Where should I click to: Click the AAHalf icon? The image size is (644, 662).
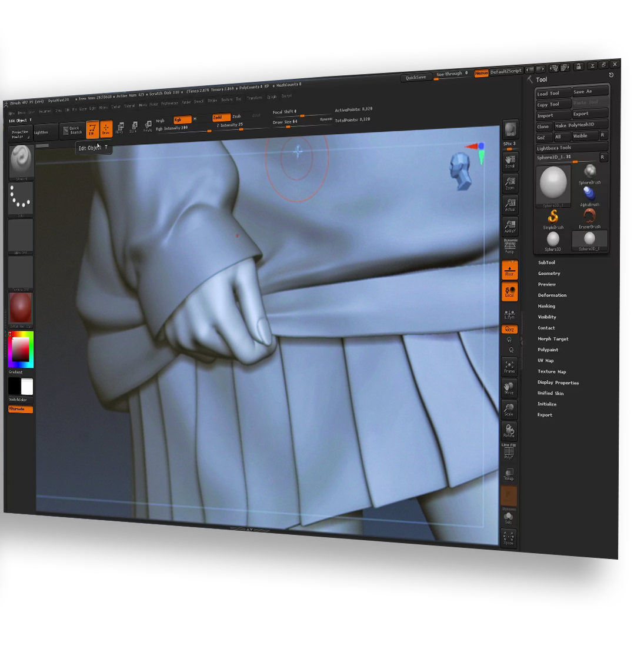pos(510,227)
